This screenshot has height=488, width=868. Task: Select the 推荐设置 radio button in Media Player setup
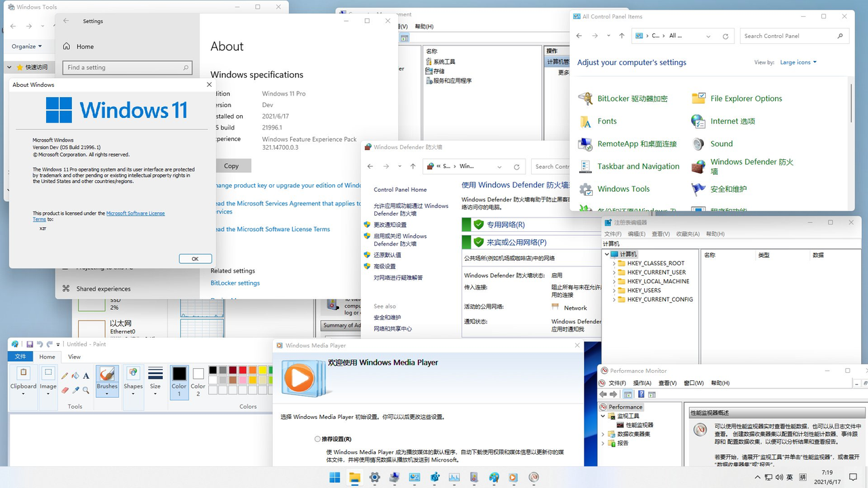point(317,439)
